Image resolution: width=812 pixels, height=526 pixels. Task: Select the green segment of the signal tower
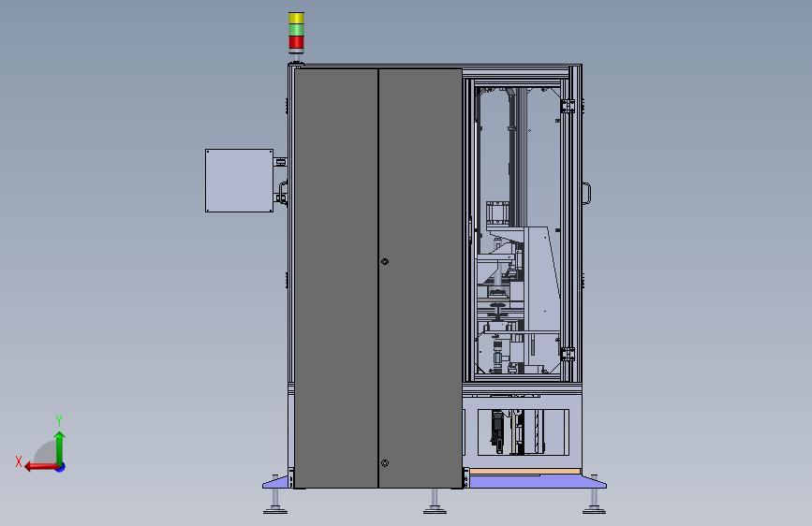click(296, 30)
